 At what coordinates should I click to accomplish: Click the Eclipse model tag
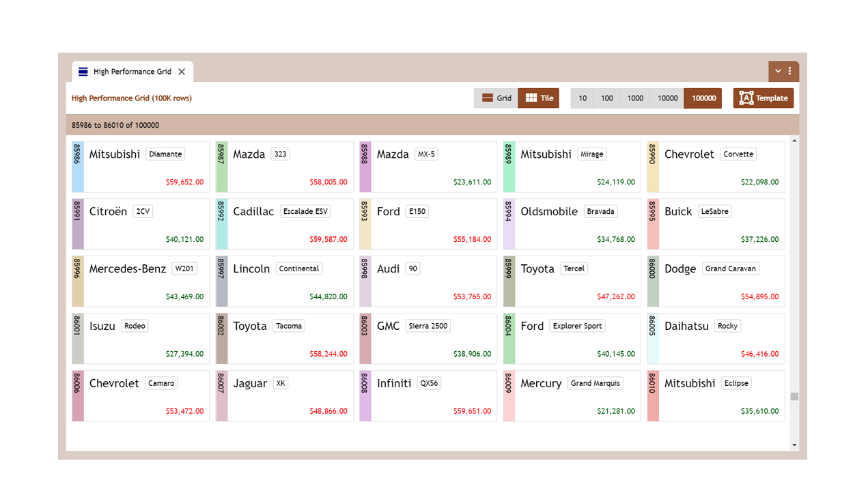click(736, 384)
